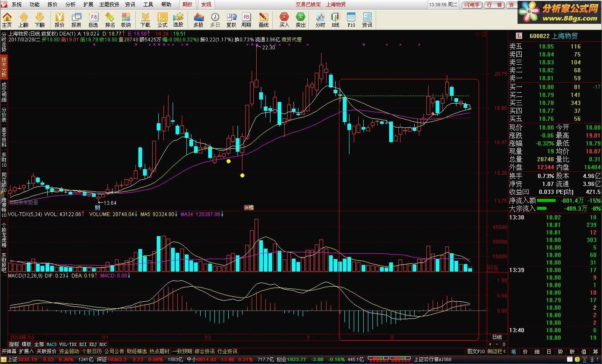Expand the 扩展∧ panel

point(26,351)
